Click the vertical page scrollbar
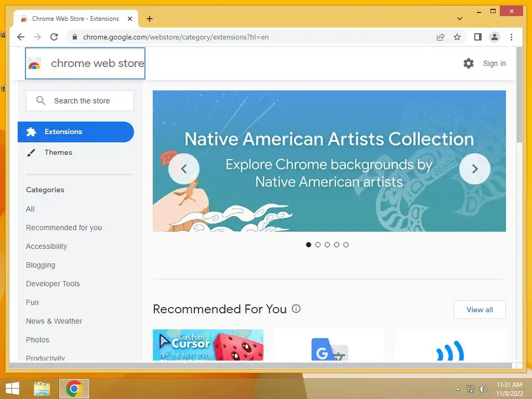The image size is (532, 399). [x=519, y=95]
